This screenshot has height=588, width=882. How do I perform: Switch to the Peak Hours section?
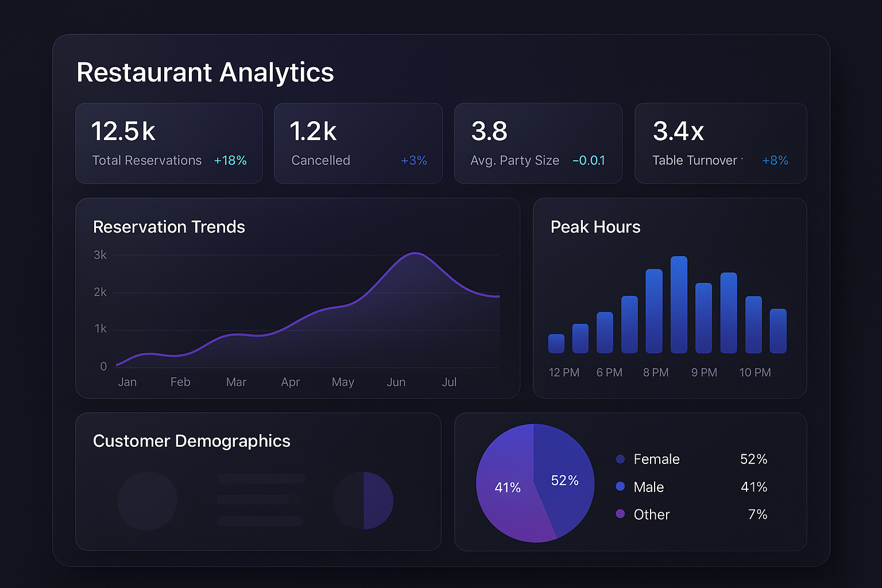click(x=595, y=227)
